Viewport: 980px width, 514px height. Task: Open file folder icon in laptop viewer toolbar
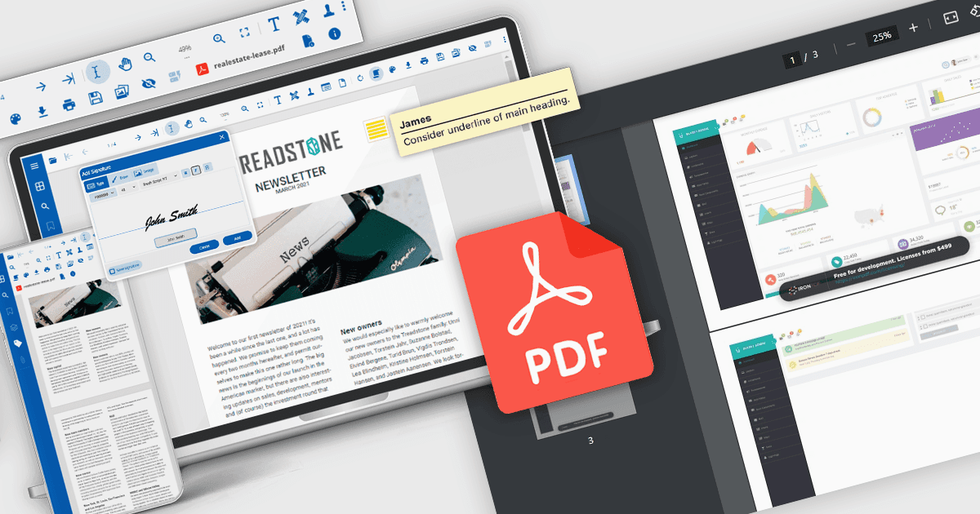52,161
